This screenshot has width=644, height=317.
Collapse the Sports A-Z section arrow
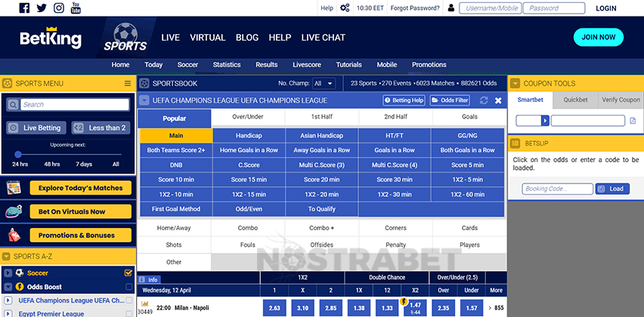pyautogui.click(x=6, y=257)
